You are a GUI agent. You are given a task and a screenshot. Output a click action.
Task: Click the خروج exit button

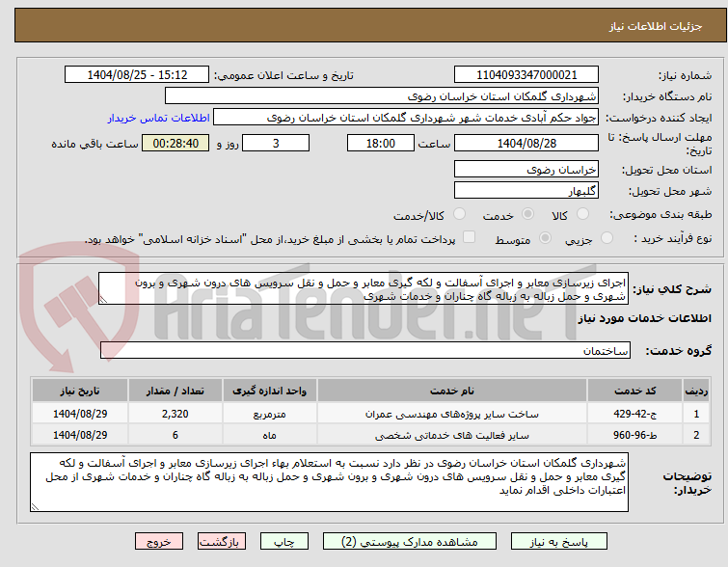159,542
